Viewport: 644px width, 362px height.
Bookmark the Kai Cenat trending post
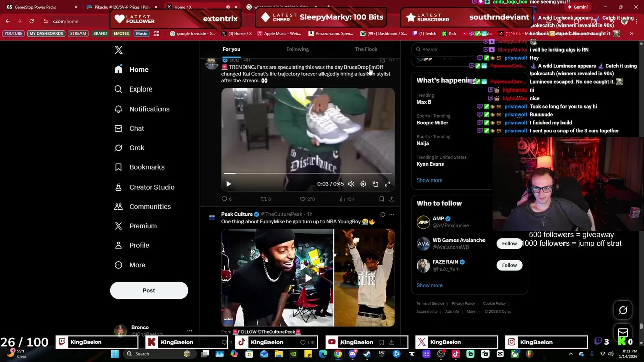tap(382, 199)
